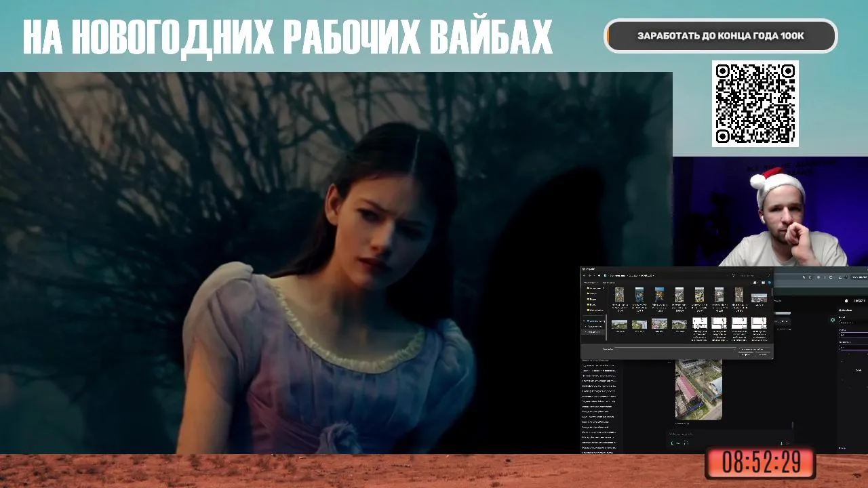Click the send arrow icon in the chat box
The width and height of the screenshot is (868, 488).
(x=787, y=443)
